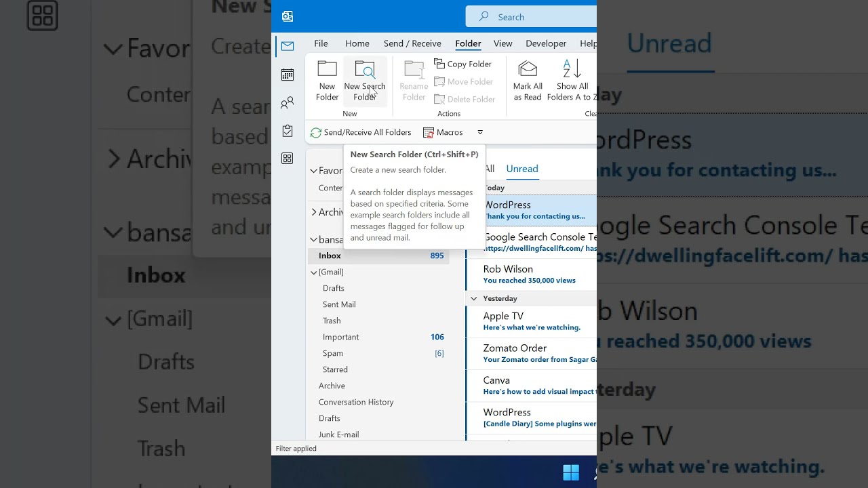This screenshot has width=868, height=488.
Task: Switch to the Home ribbon tab
Action: pos(357,43)
